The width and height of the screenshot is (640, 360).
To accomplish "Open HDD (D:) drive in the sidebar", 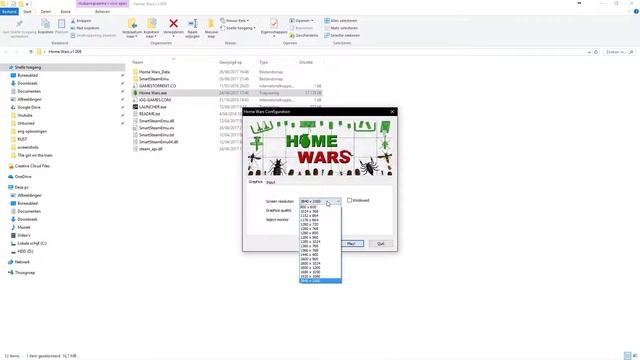I will (25, 251).
